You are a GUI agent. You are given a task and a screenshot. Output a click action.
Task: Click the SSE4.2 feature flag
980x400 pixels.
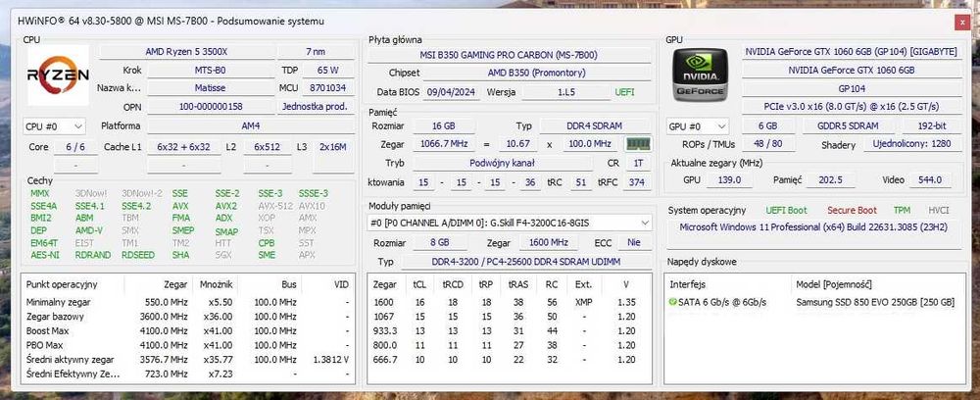(136, 206)
